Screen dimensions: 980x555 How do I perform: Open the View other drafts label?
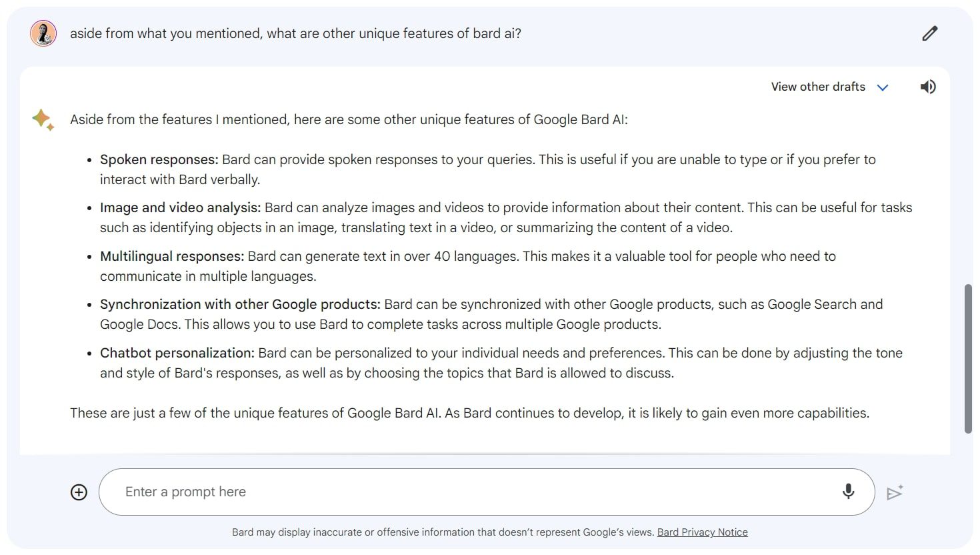coord(818,87)
